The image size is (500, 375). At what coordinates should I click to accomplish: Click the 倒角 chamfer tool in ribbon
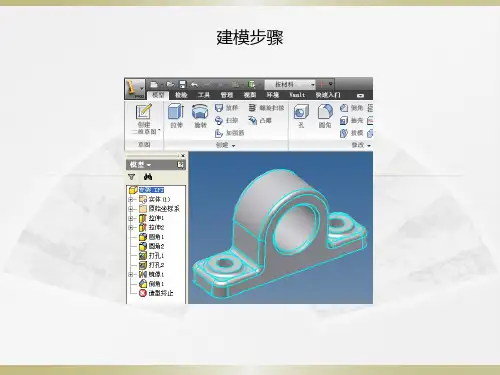coord(352,108)
